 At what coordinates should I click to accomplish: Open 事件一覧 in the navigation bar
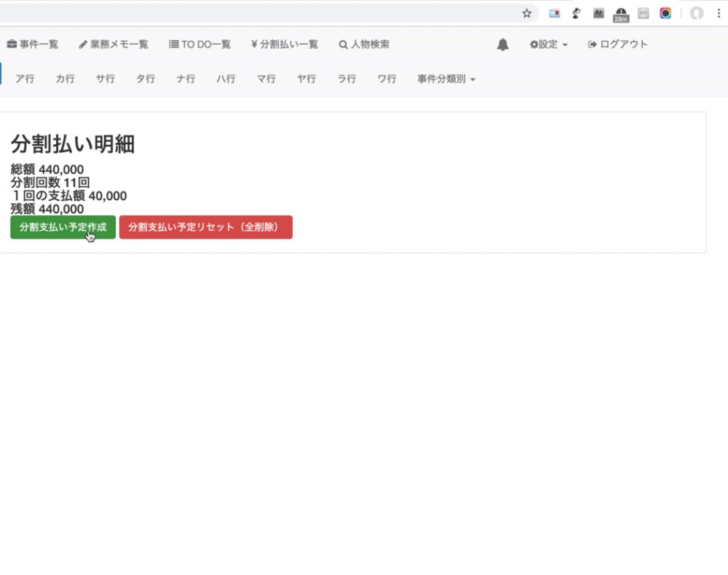(33, 44)
